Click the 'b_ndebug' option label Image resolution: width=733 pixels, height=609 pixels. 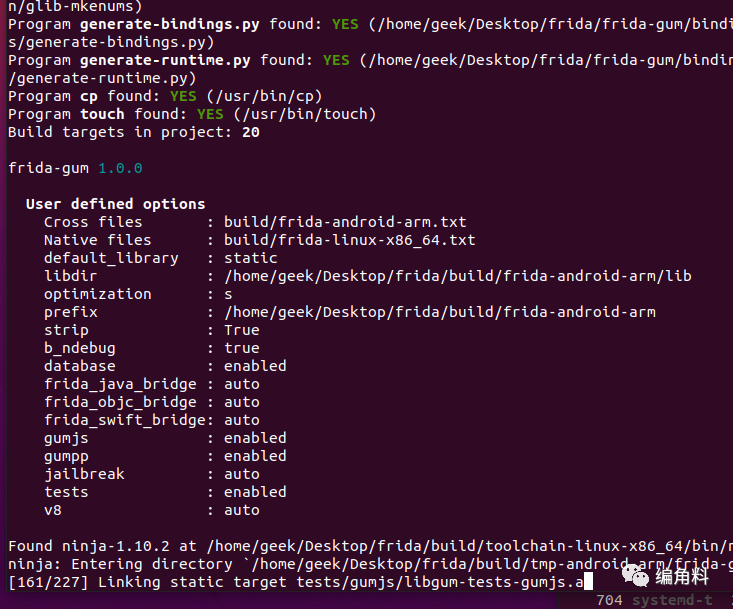[x=79, y=348]
